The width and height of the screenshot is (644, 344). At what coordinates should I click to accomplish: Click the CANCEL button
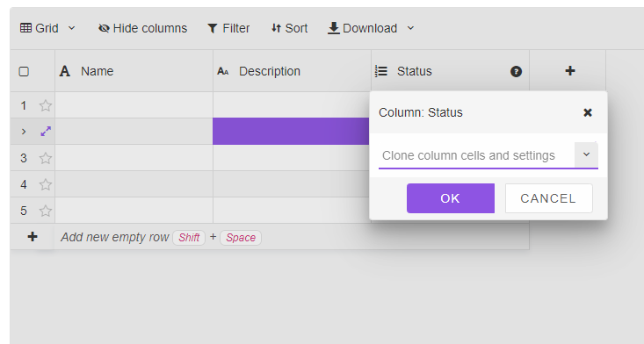click(x=548, y=198)
